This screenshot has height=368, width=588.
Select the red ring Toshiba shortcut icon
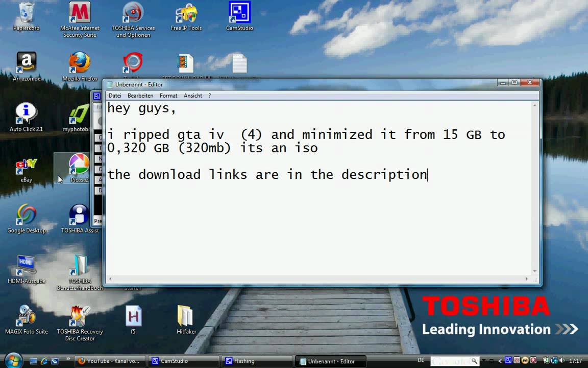click(x=133, y=62)
